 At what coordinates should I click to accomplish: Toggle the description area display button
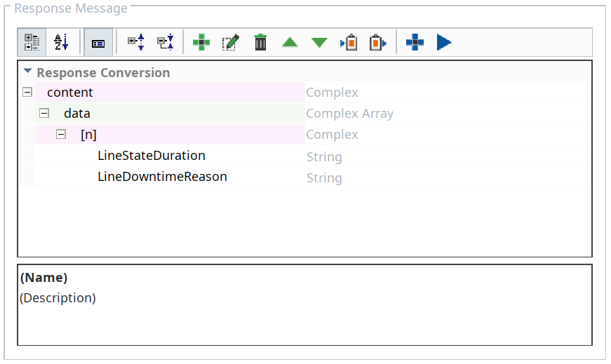tap(98, 43)
